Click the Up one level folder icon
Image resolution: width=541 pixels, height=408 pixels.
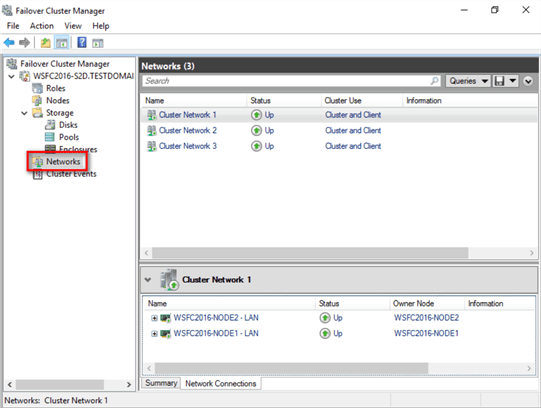point(46,43)
